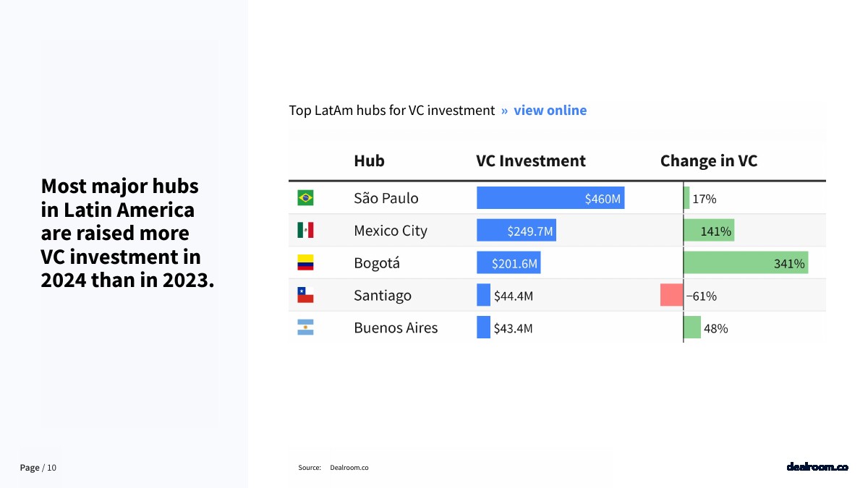Select the VC Investment column header
This screenshot has height=488, width=868.
click(530, 160)
